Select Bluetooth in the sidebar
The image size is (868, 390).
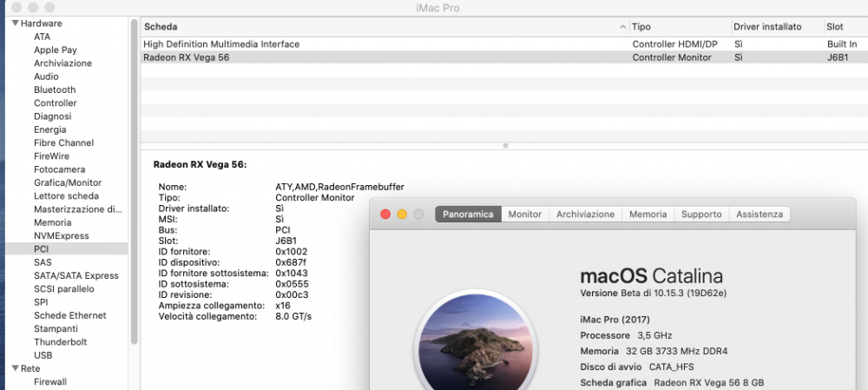coord(55,89)
